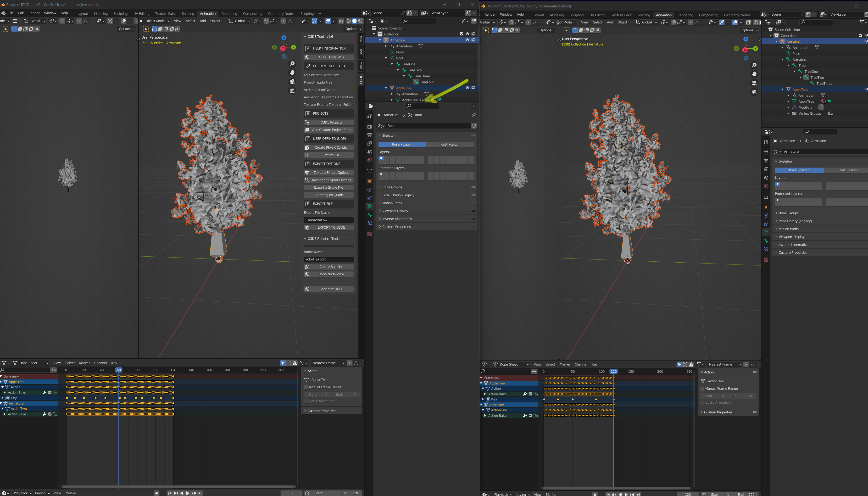Click the EXPORT TO O3DE button
This screenshot has height=496, width=868.
(328, 227)
